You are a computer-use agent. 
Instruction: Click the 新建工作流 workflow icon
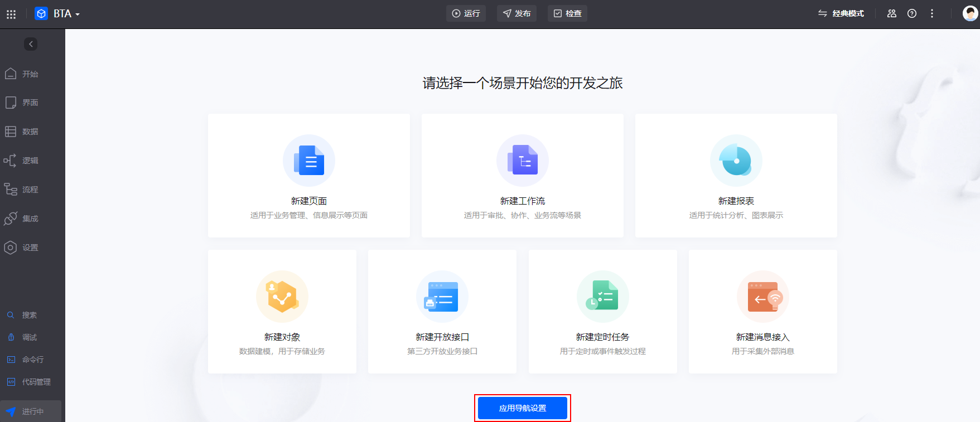click(523, 161)
